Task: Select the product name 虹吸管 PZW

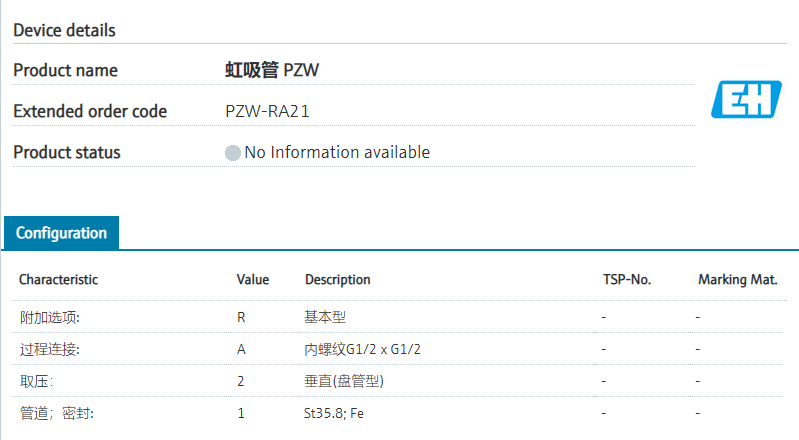Action: click(x=272, y=70)
